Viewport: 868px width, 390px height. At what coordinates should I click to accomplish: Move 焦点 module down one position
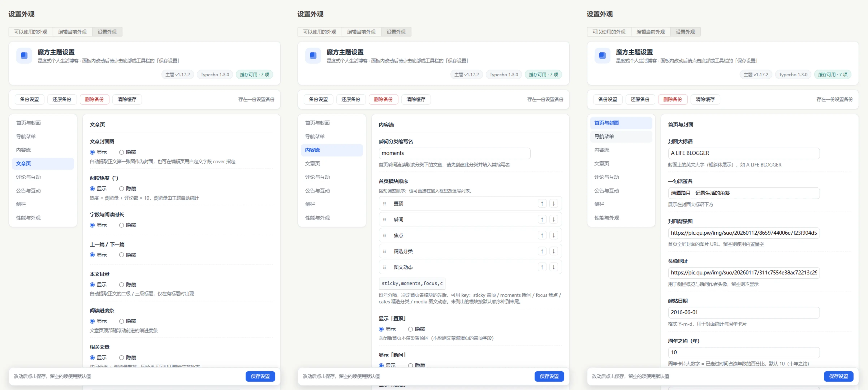[x=553, y=235]
